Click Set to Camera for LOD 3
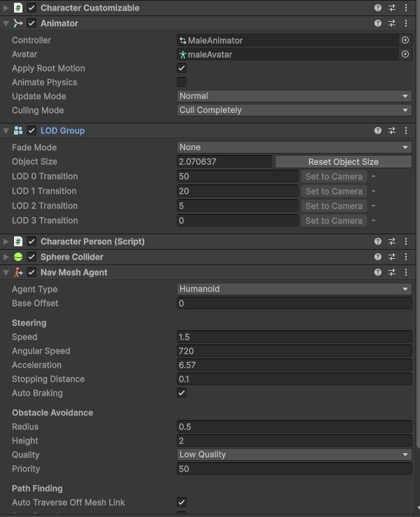Screen dimensions: 420x517 pos(334,220)
